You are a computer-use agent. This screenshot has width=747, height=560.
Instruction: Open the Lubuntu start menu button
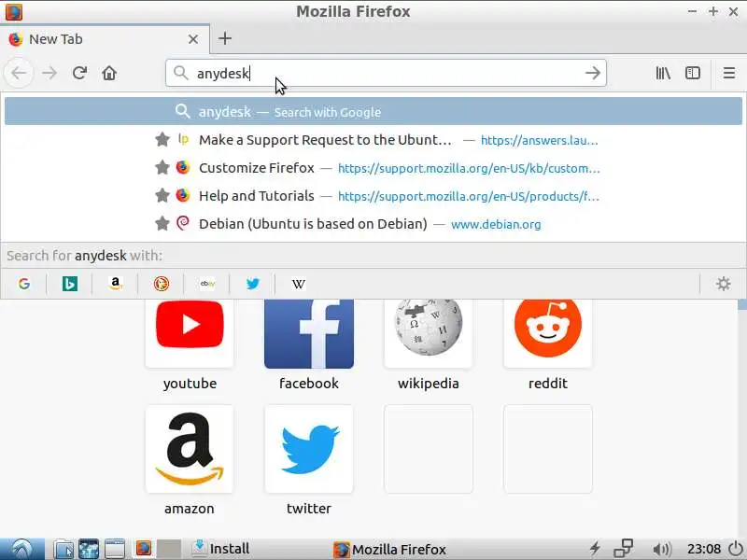(21, 549)
